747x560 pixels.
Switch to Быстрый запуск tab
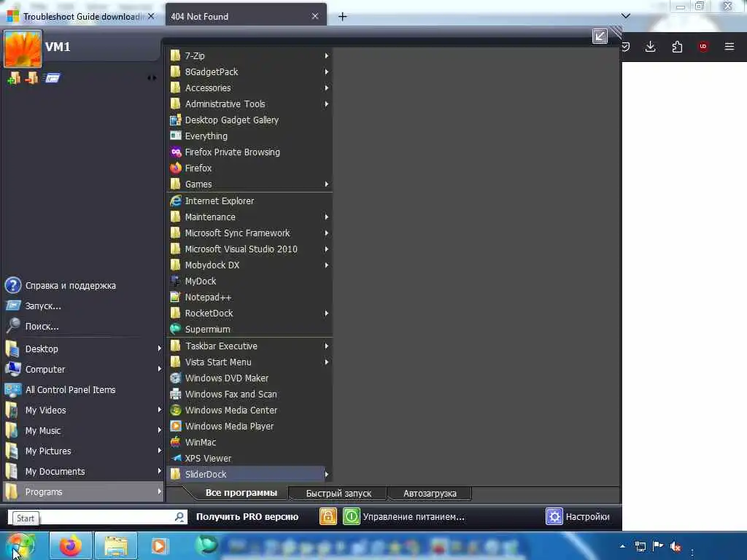[x=338, y=494]
